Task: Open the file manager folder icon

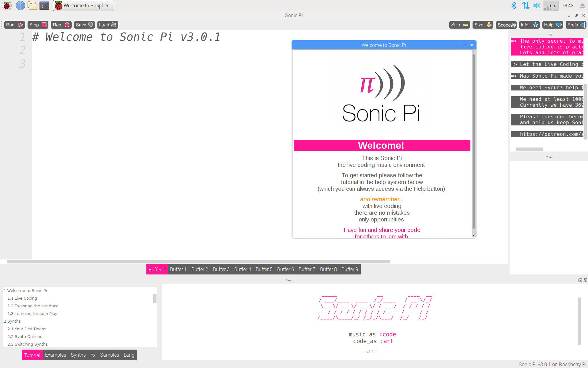Action: click(32, 6)
